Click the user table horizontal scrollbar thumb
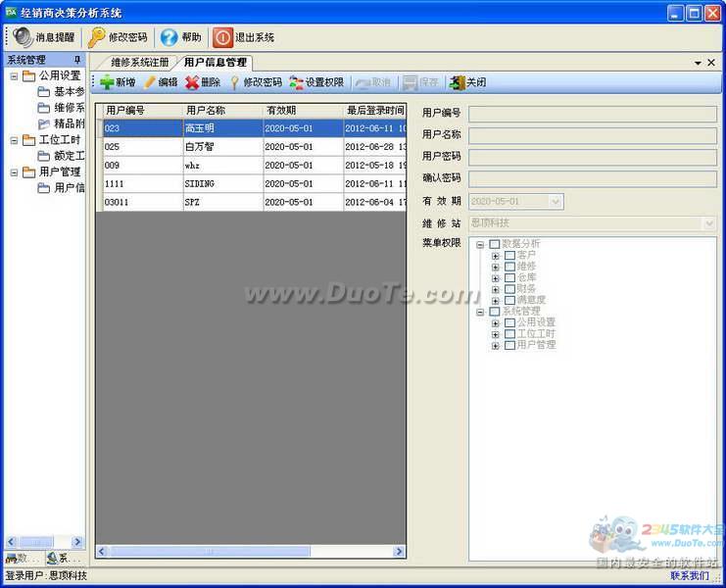Image resolution: width=726 pixels, height=588 pixels. point(210,552)
